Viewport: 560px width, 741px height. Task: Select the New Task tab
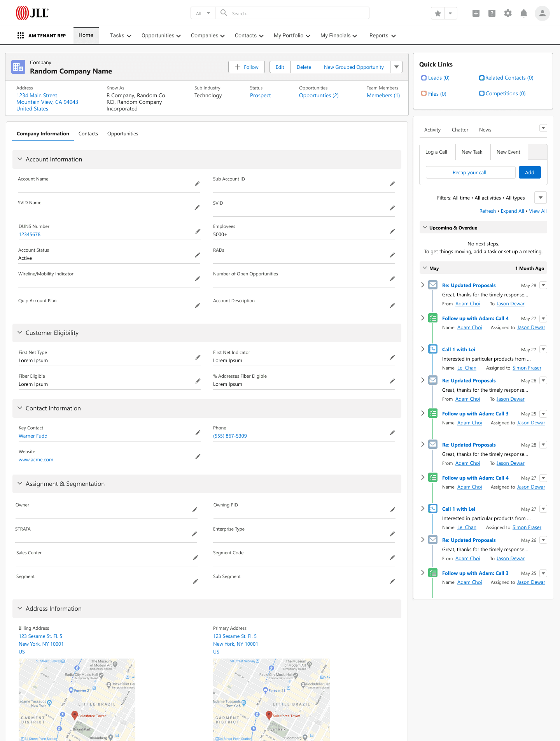[472, 152]
